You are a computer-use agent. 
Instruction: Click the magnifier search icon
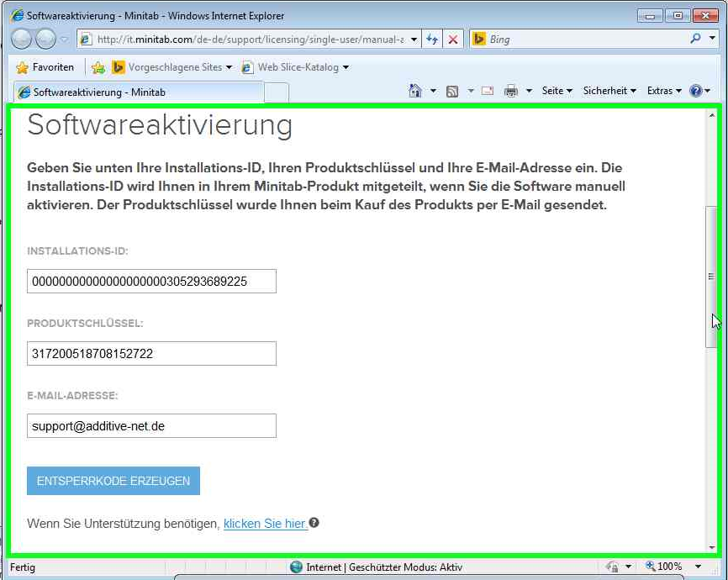coord(695,39)
